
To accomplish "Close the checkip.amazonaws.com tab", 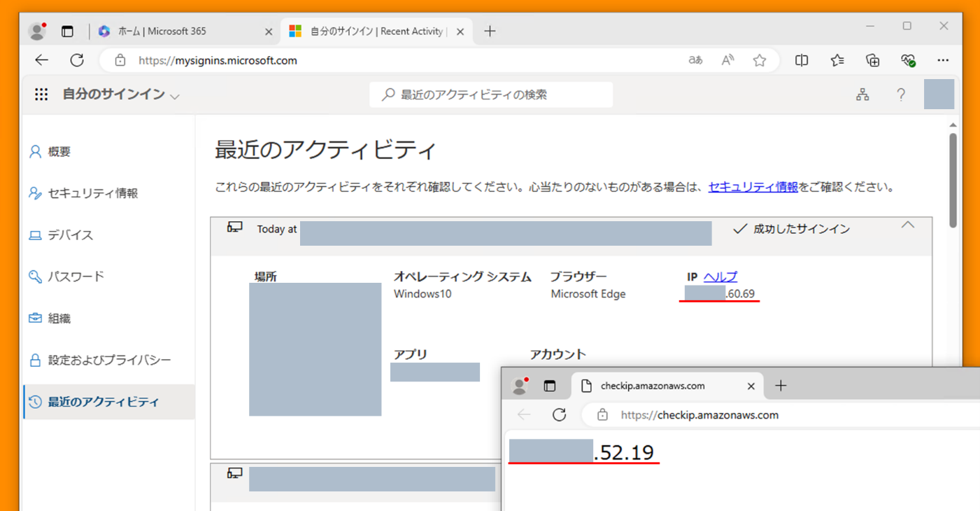I will tap(751, 386).
